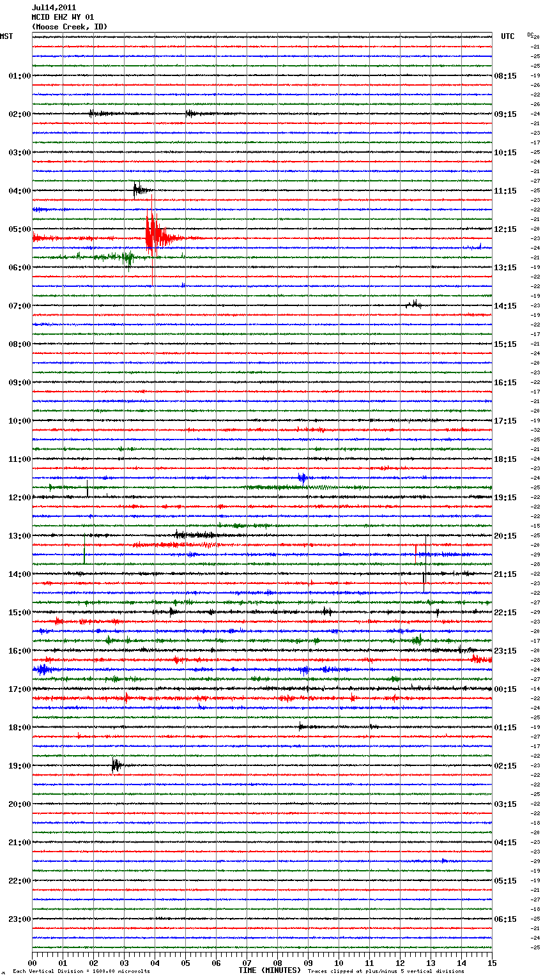Click the 09:15 UTC time label
The image size is (543, 980).
(505, 114)
